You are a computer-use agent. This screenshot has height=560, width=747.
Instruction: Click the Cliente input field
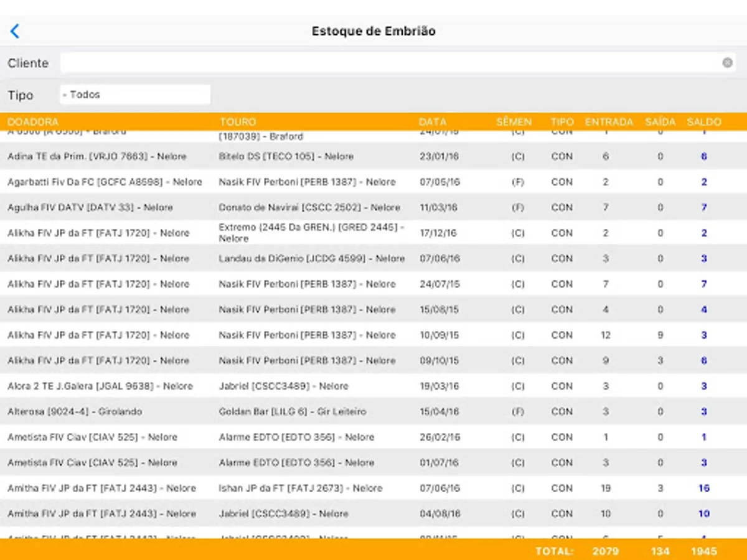click(397, 63)
